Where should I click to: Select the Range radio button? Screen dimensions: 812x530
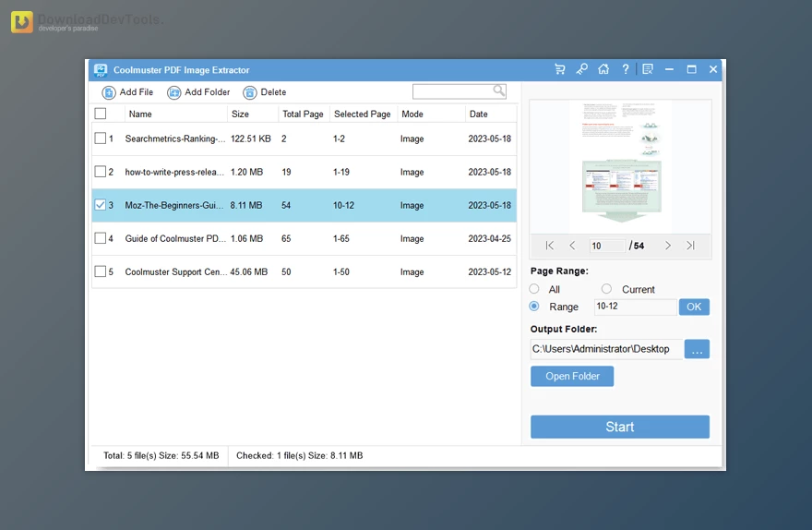(x=534, y=307)
